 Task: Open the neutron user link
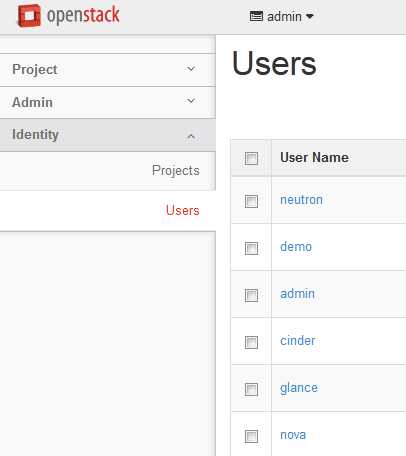(301, 200)
